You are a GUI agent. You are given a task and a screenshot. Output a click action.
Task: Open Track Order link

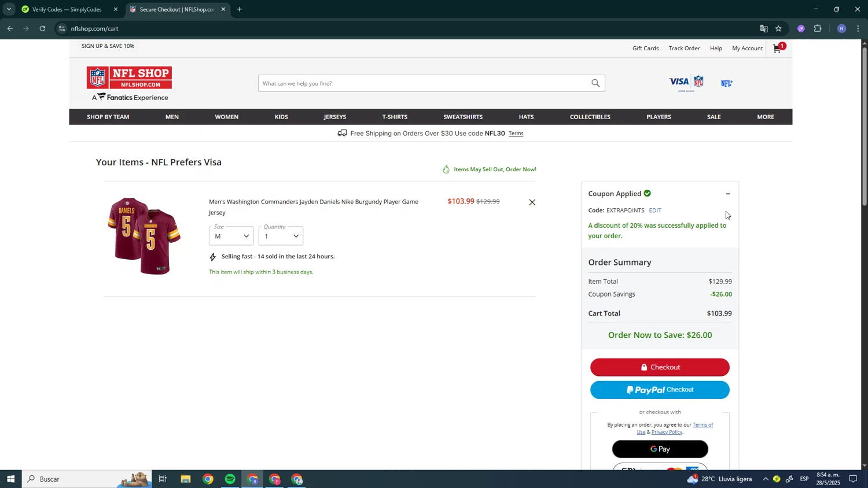click(684, 49)
